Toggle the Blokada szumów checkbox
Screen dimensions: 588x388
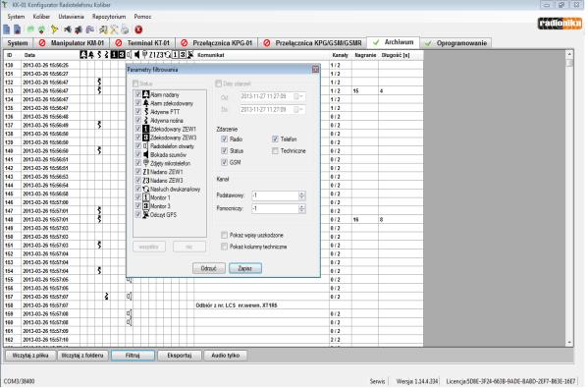coord(137,154)
